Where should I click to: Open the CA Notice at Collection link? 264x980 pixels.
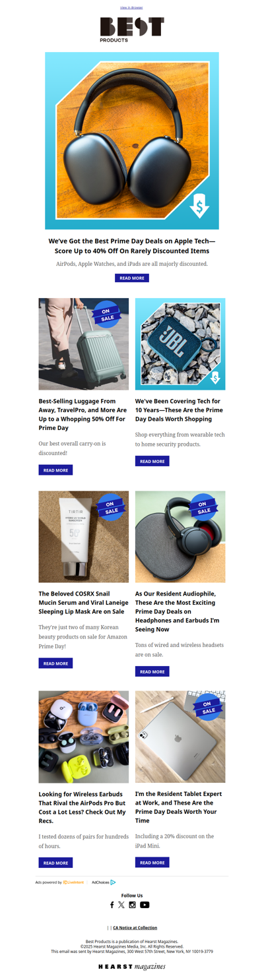[x=135, y=928]
